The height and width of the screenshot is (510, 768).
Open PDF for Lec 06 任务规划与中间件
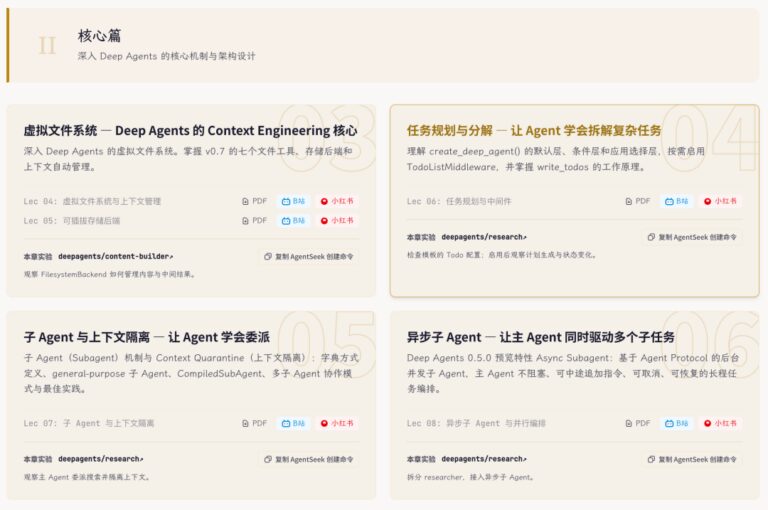pos(638,201)
